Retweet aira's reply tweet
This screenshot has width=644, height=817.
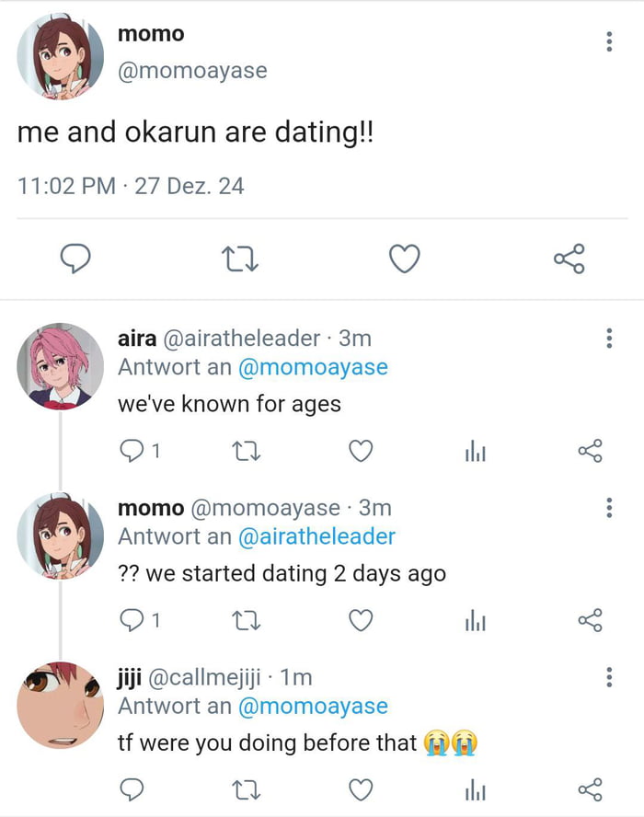[247, 451]
